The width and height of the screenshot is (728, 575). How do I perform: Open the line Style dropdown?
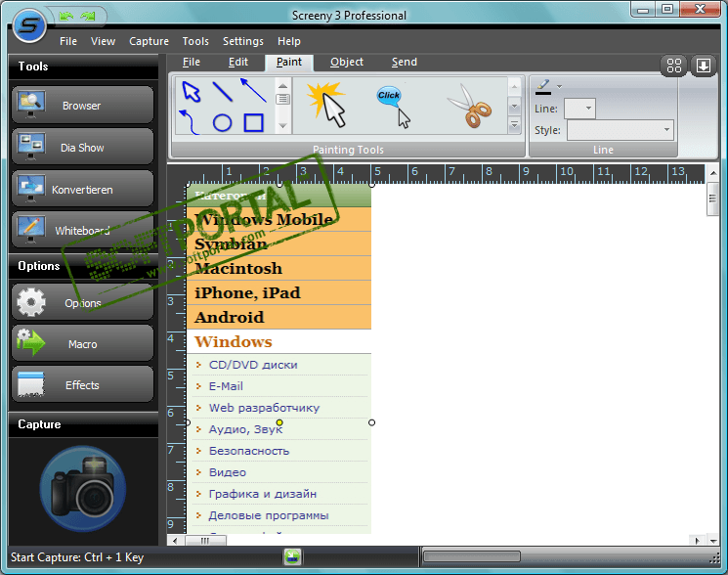click(x=621, y=130)
